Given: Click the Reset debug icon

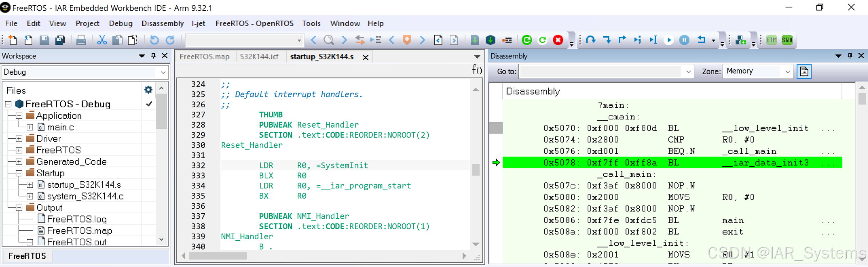Looking at the screenshot, I should click(x=701, y=40).
